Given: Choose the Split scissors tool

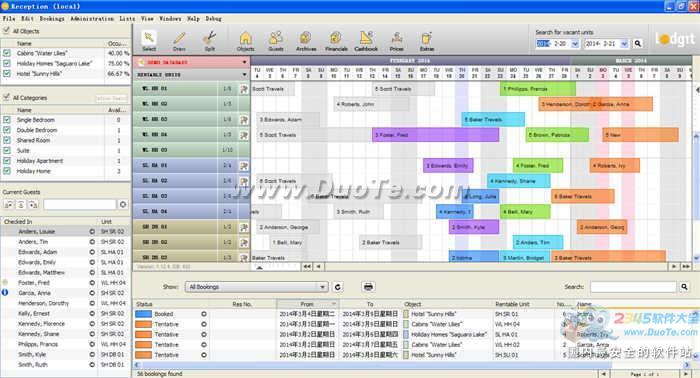Looking at the screenshot, I should [210, 41].
